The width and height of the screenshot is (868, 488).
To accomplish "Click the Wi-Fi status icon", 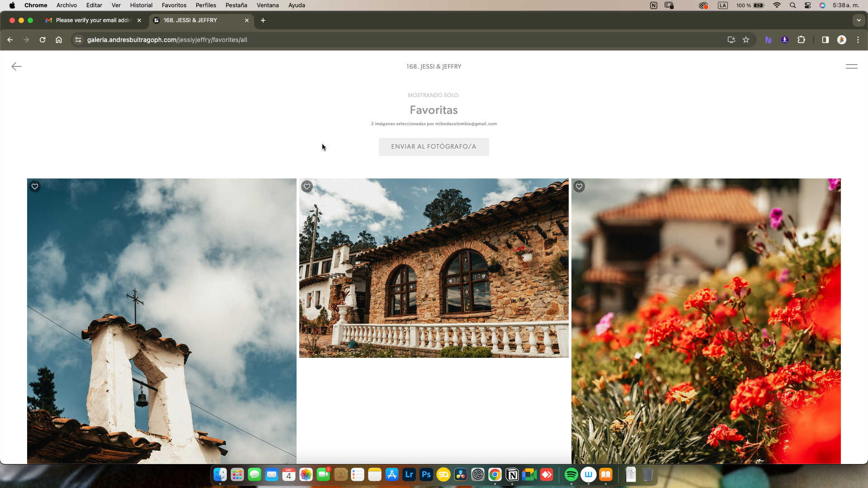I will 777,5.
